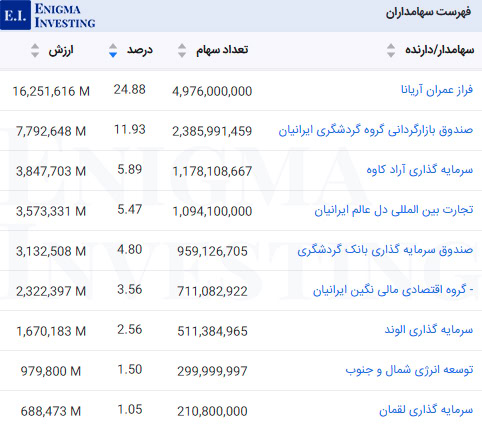The height and width of the screenshot is (429, 482).
Task: Select share count 210,800,000
Action: [x=212, y=411]
